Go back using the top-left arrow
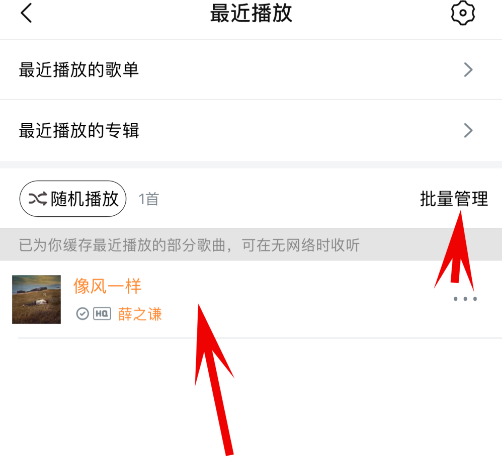 (x=26, y=13)
